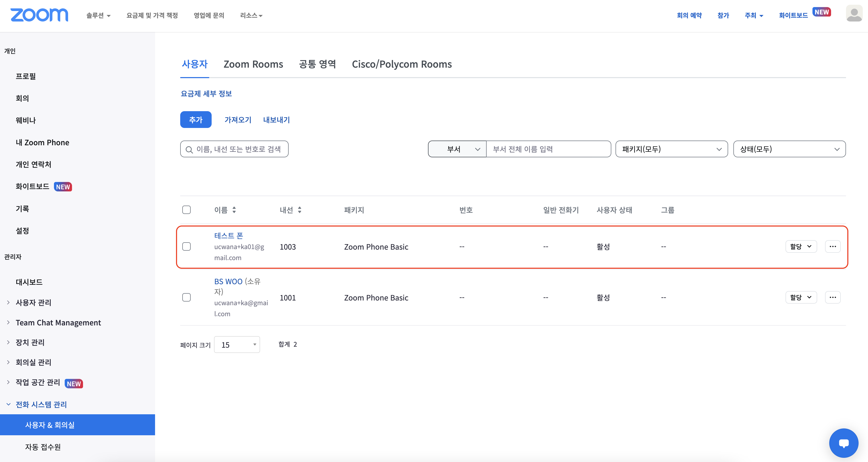
Task: Click 회의 예약 in top bar
Action: [689, 15]
